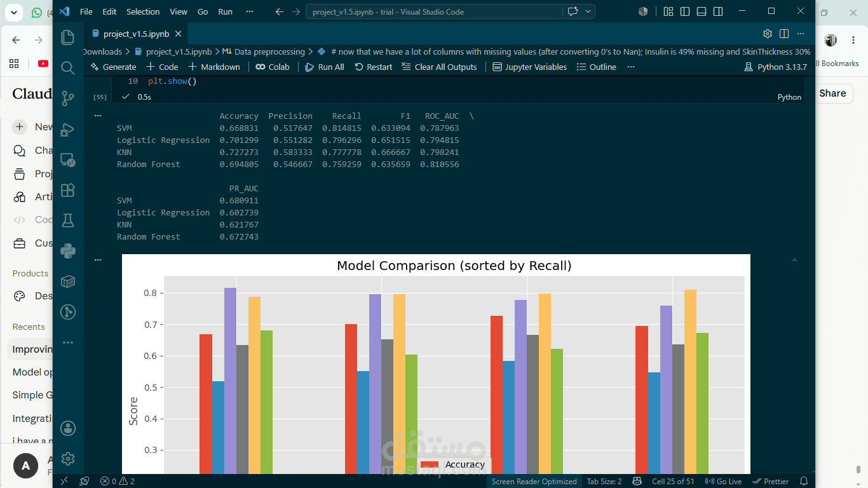Click the notebook settings gear icon
The image size is (868, 488).
click(x=768, y=34)
